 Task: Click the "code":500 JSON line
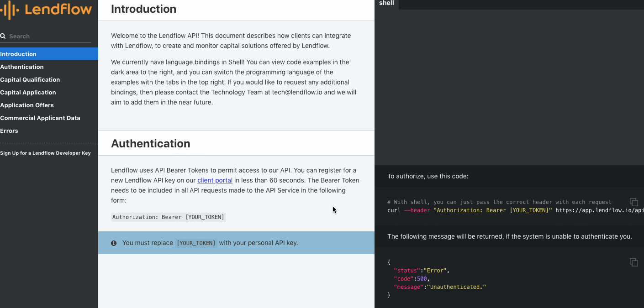(x=412, y=279)
